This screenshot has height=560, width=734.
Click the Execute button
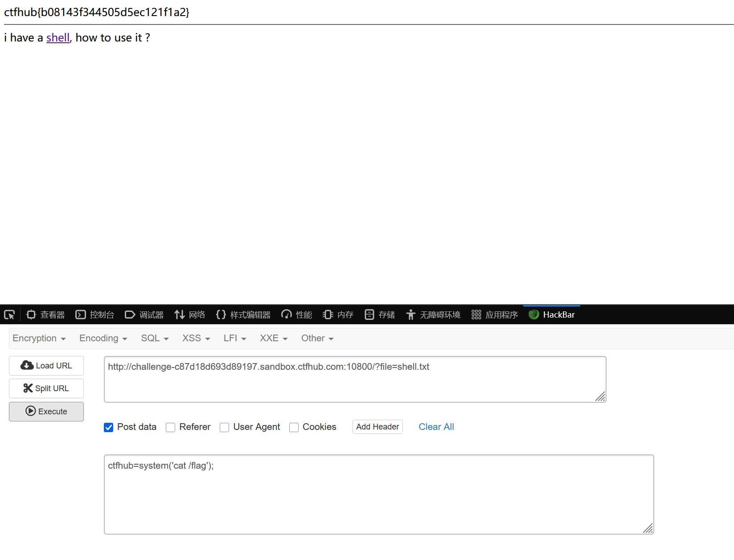pos(46,411)
